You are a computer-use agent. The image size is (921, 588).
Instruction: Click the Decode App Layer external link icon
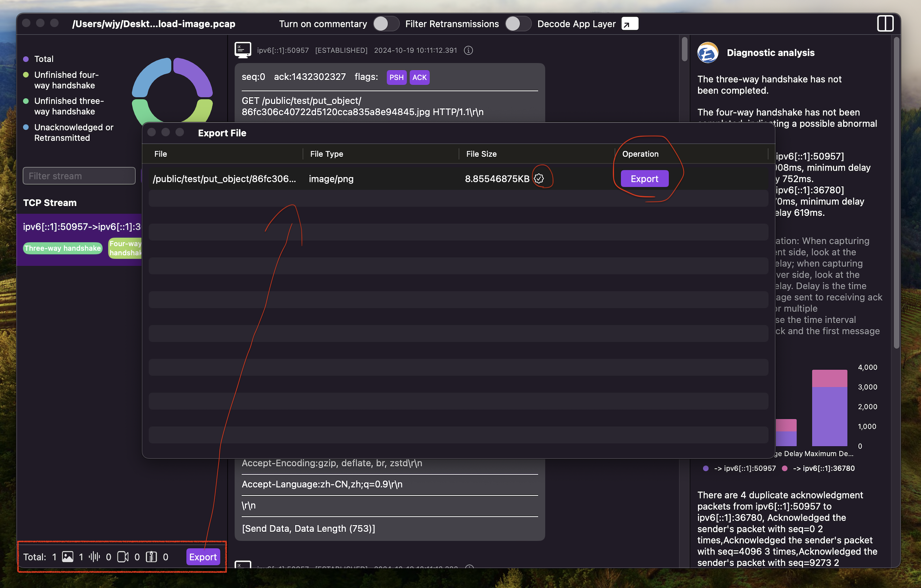click(x=628, y=24)
